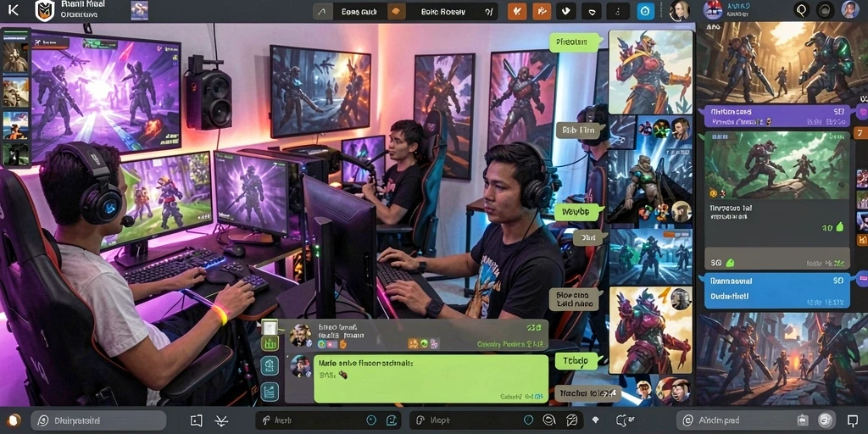This screenshot has width=868, height=434.
Task: Focus the 'Nept' input field
Action: pyautogui.click(x=496, y=420)
